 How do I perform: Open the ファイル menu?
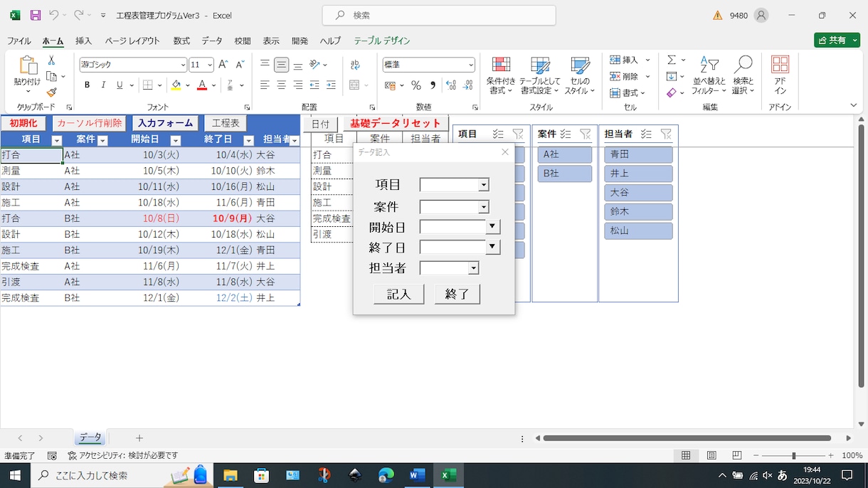(19, 41)
